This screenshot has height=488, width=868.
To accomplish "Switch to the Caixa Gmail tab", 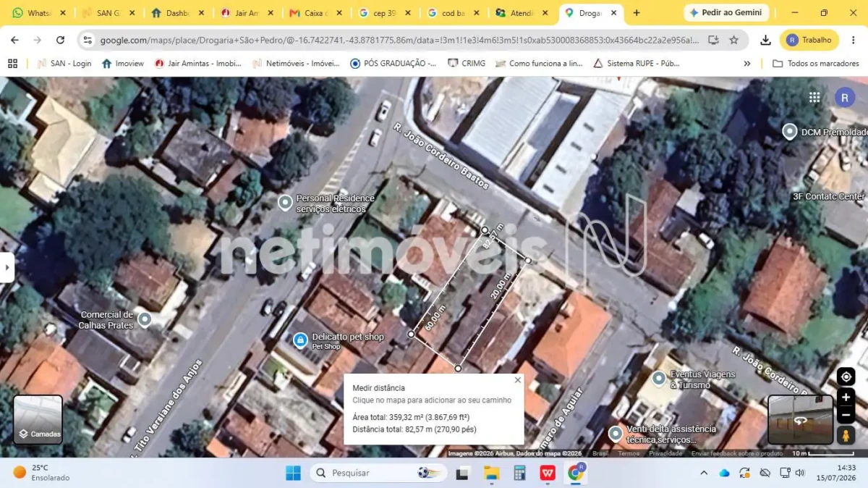I will click(317, 13).
